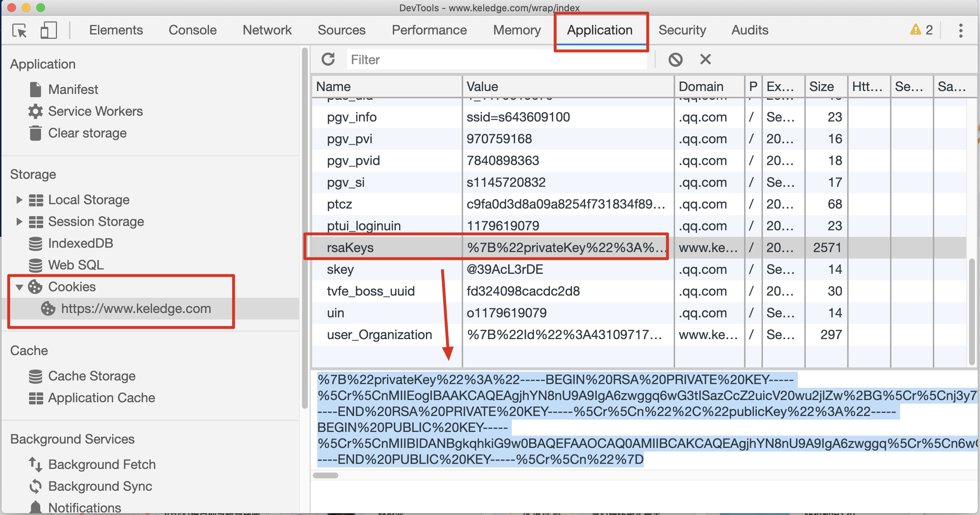980x515 pixels.
Task: Click the inspect element picker icon
Action: [19, 30]
